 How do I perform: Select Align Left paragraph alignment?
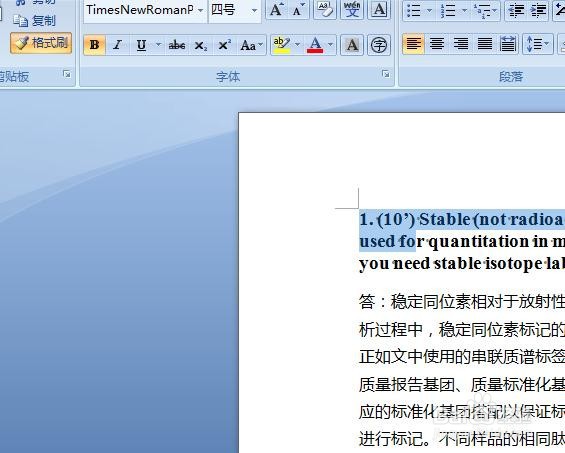coord(413,44)
